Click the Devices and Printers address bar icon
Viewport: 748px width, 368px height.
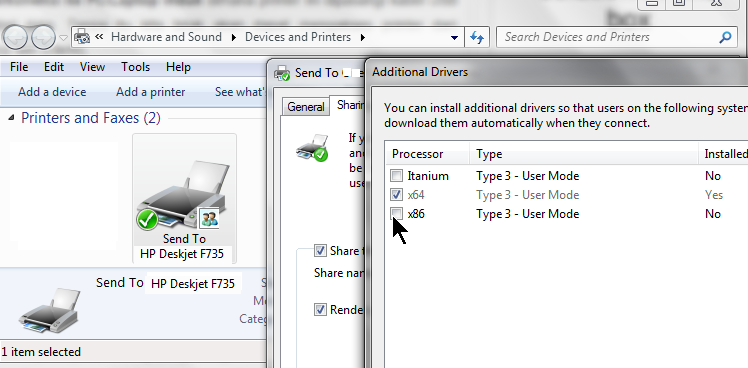pos(83,37)
